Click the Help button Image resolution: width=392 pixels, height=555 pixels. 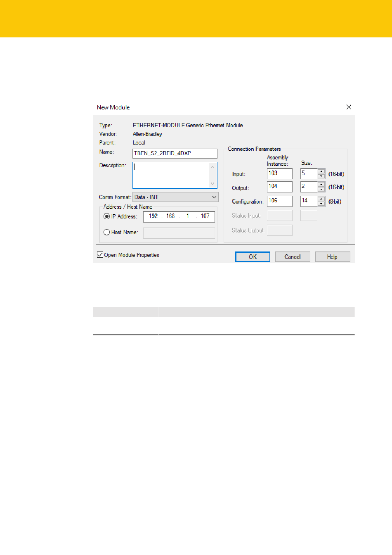(x=333, y=257)
